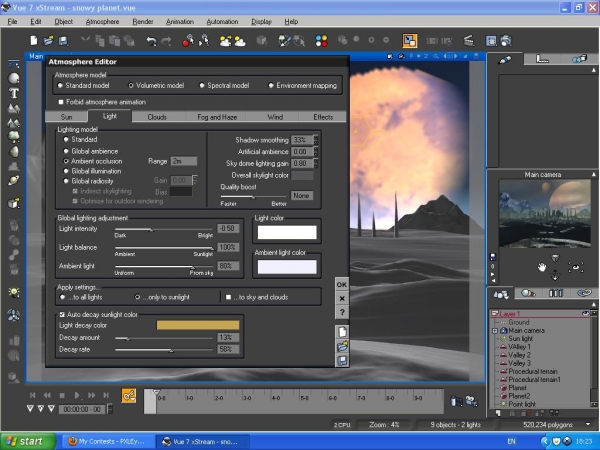
Task: Open the Wind tab
Action: pos(275,117)
